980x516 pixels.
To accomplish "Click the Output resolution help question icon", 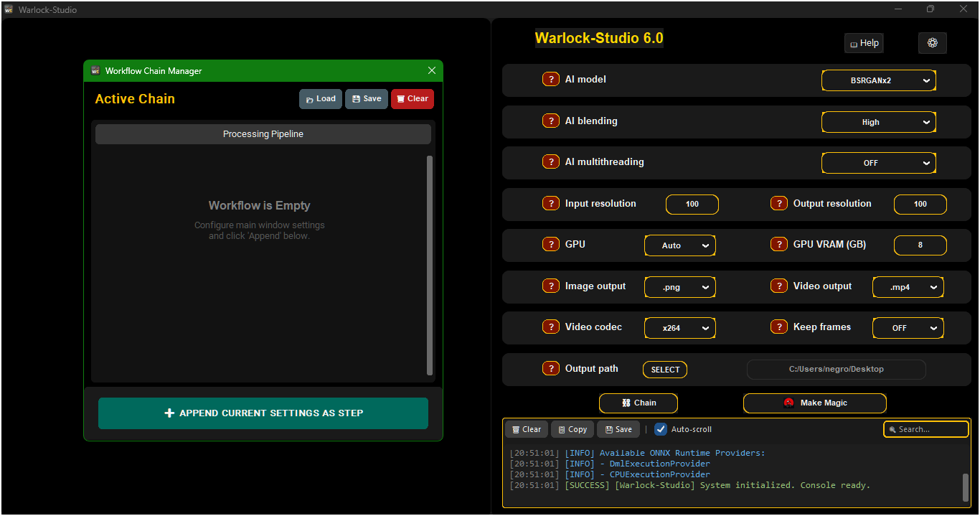I will coord(779,204).
